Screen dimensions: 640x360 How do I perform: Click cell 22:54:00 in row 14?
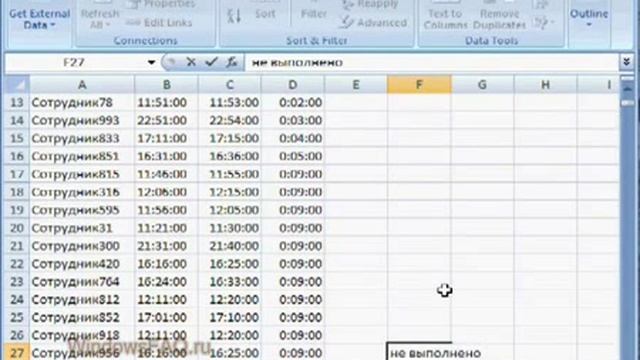tap(230, 120)
